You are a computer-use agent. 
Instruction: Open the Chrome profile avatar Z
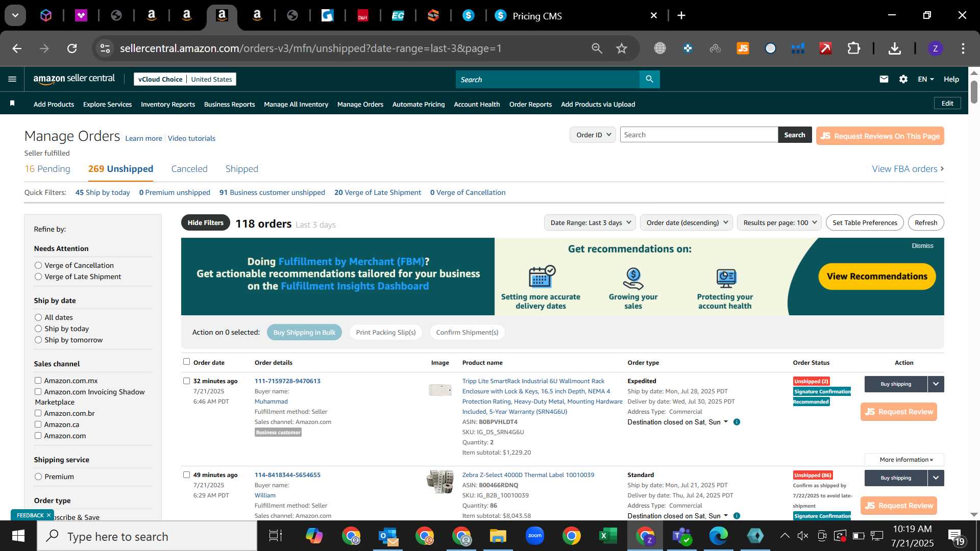pos(935,48)
